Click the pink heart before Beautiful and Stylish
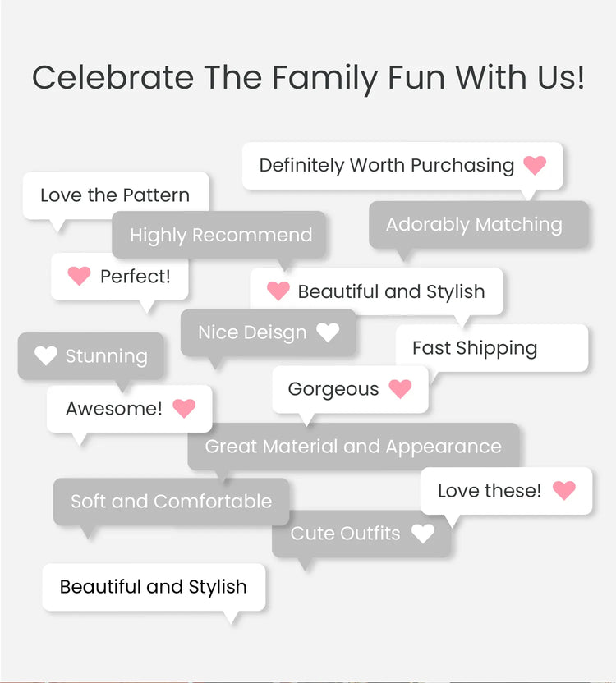This screenshot has width=616, height=683. (x=278, y=291)
